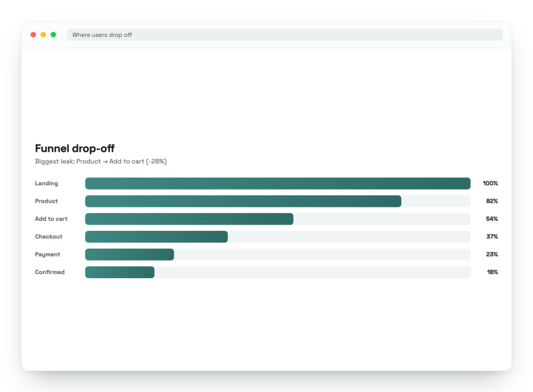Click the 'Landing' stage label
This screenshot has height=392, width=533.
coord(46,184)
